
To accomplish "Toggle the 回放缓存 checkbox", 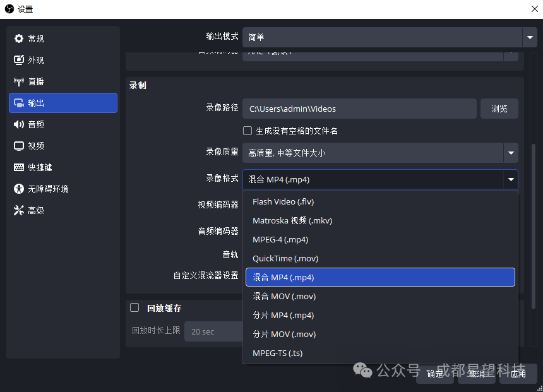I will point(134,307).
